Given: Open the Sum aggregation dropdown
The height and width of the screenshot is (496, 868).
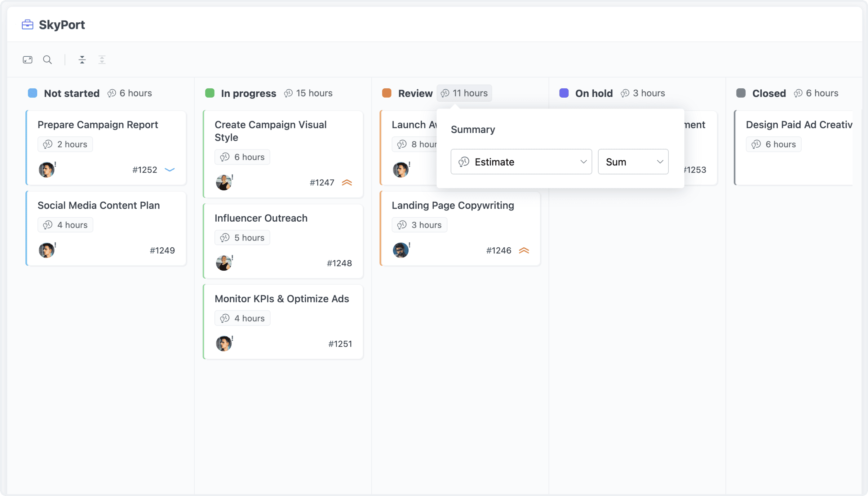Looking at the screenshot, I should click(633, 162).
